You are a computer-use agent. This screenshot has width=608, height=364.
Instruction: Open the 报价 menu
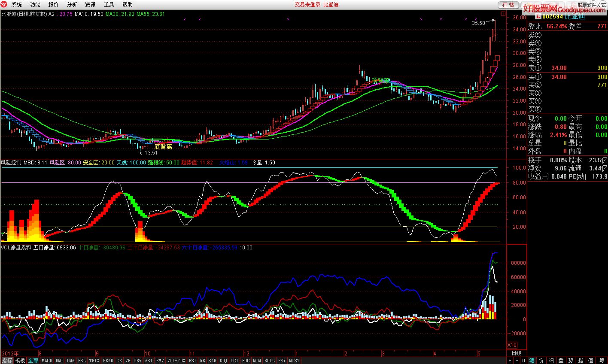click(54, 5)
